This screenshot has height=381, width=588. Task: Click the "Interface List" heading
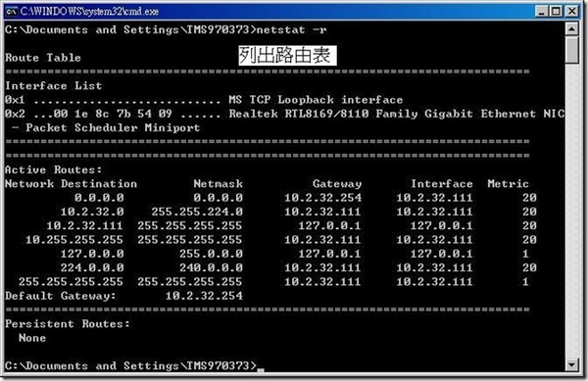click(x=54, y=86)
